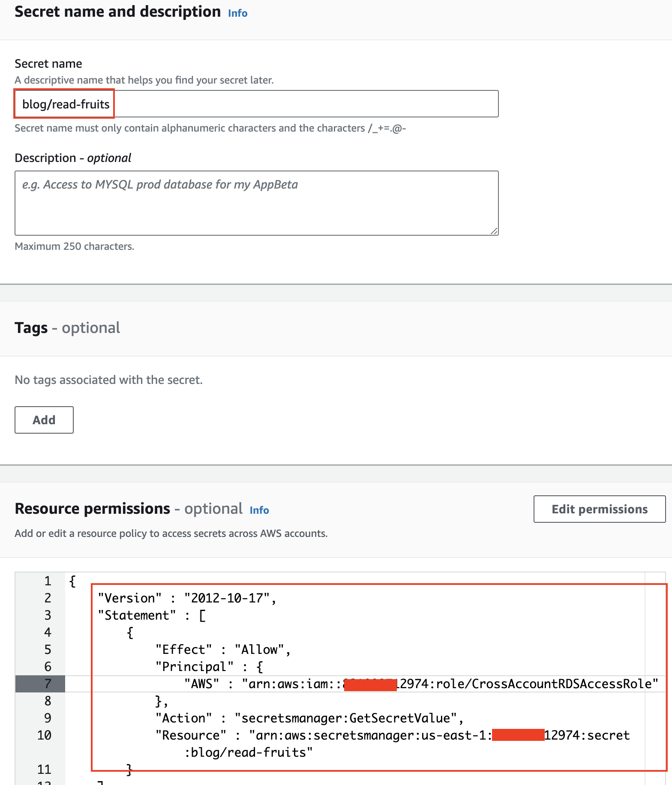Grab the description textarea resize handle

point(494,231)
